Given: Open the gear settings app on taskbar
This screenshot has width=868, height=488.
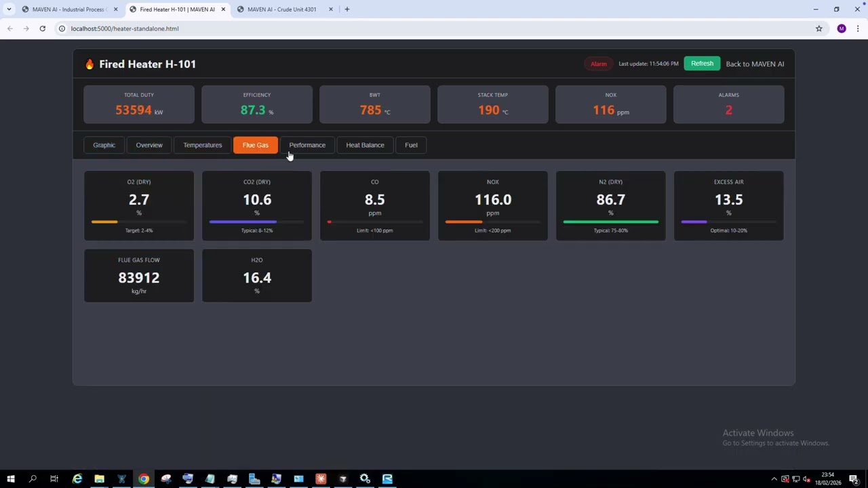Looking at the screenshot, I should click(365, 479).
